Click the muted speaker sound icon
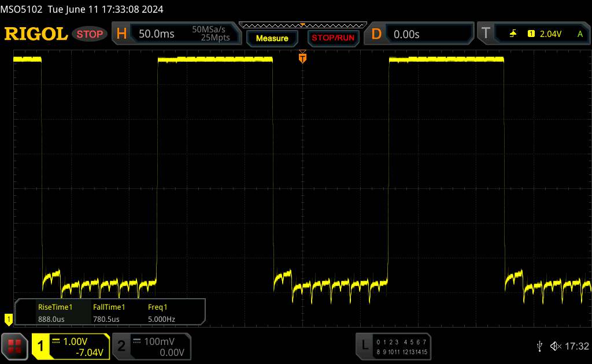 [556, 346]
